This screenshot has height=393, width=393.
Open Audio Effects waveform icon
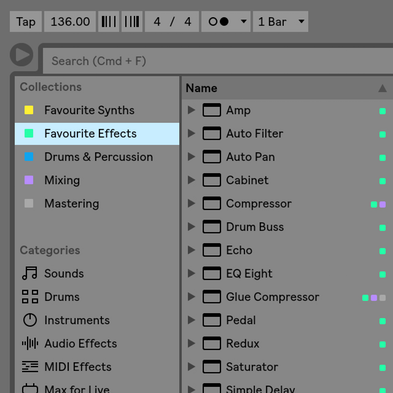[30, 343]
